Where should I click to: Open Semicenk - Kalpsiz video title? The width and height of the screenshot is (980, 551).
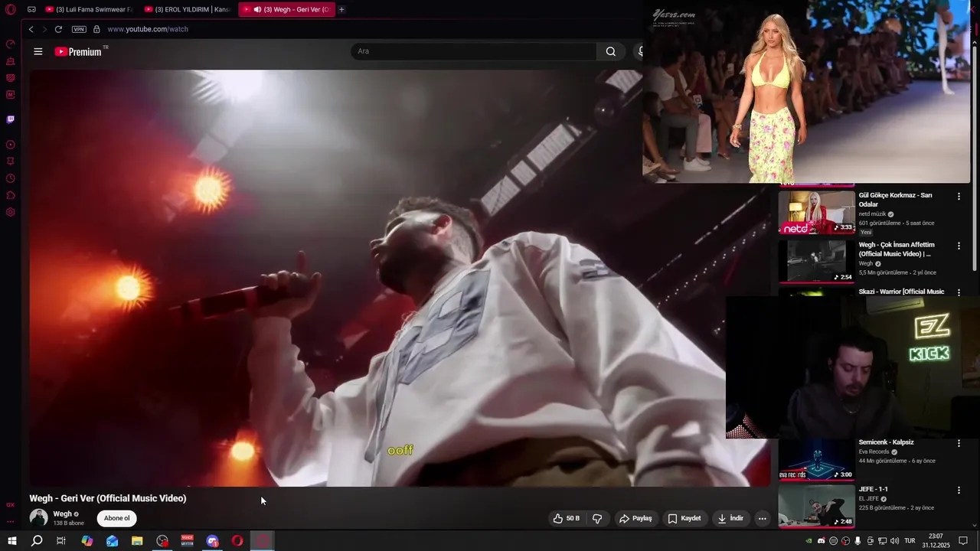(886, 442)
